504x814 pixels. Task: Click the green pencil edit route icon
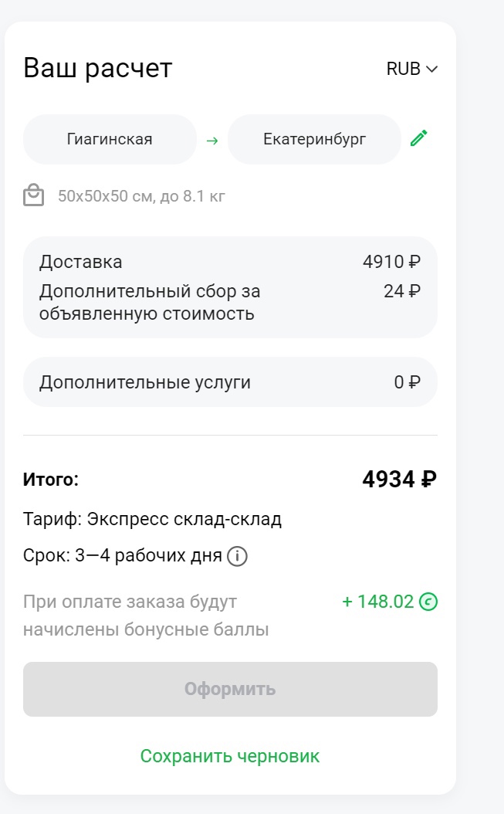(x=418, y=138)
